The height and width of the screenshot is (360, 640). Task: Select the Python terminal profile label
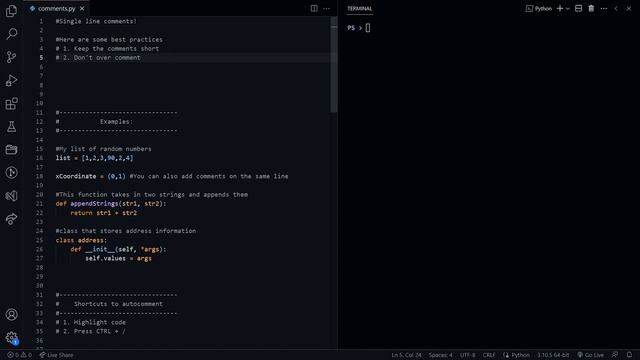click(x=539, y=8)
